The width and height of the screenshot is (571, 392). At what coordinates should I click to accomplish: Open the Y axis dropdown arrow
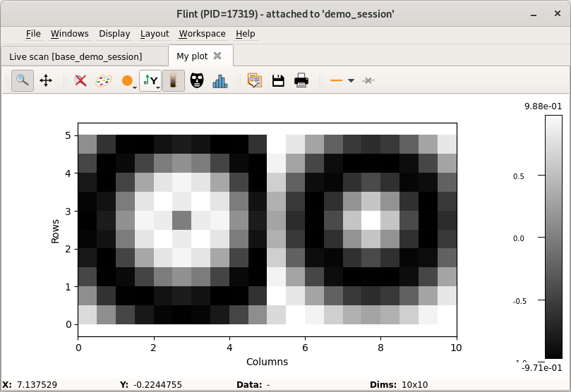coord(158,87)
